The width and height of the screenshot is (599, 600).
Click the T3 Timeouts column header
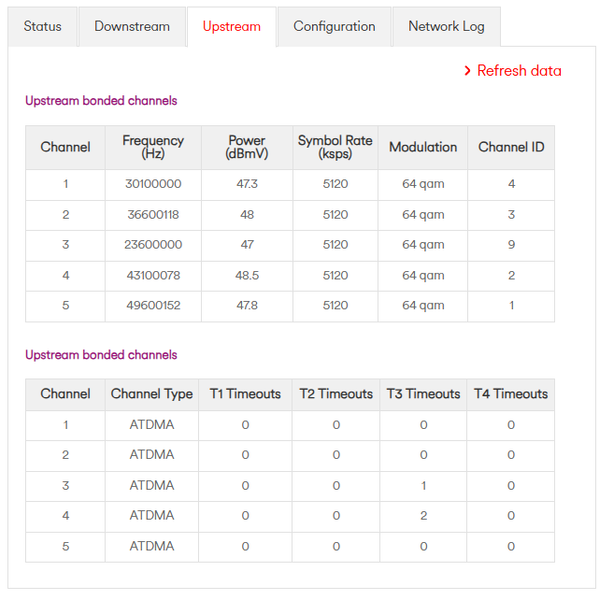coord(423,395)
